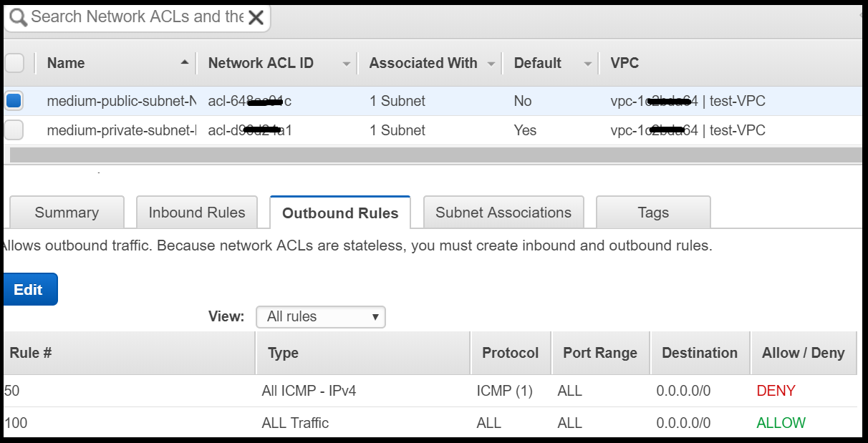Sort by Name column arrow
Image resolution: width=868 pixels, height=443 pixels.
tap(185, 63)
